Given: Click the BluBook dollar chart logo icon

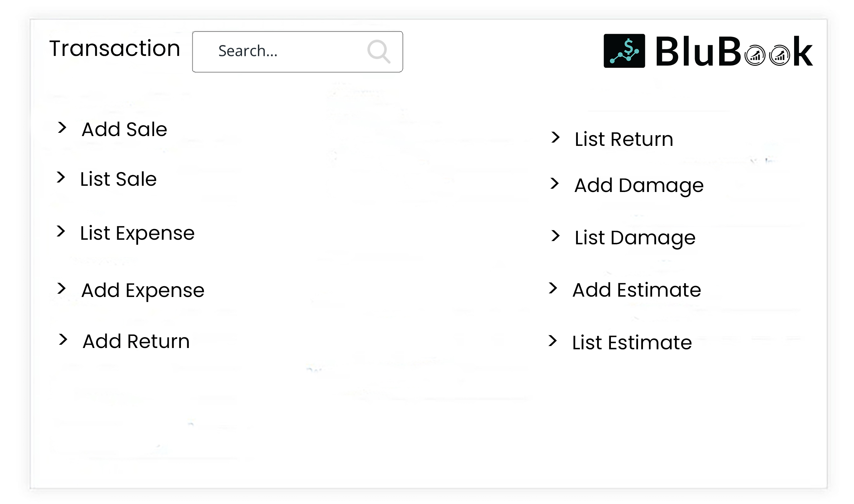Looking at the screenshot, I should tap(624, 51).
